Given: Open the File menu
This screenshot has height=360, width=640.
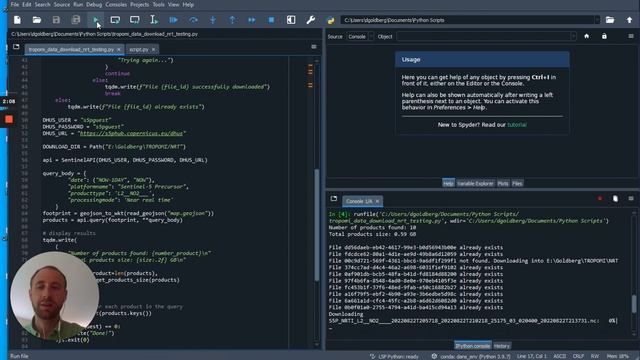Looking at the screenshot, I should pyautogui.click(x=15, y=4).
